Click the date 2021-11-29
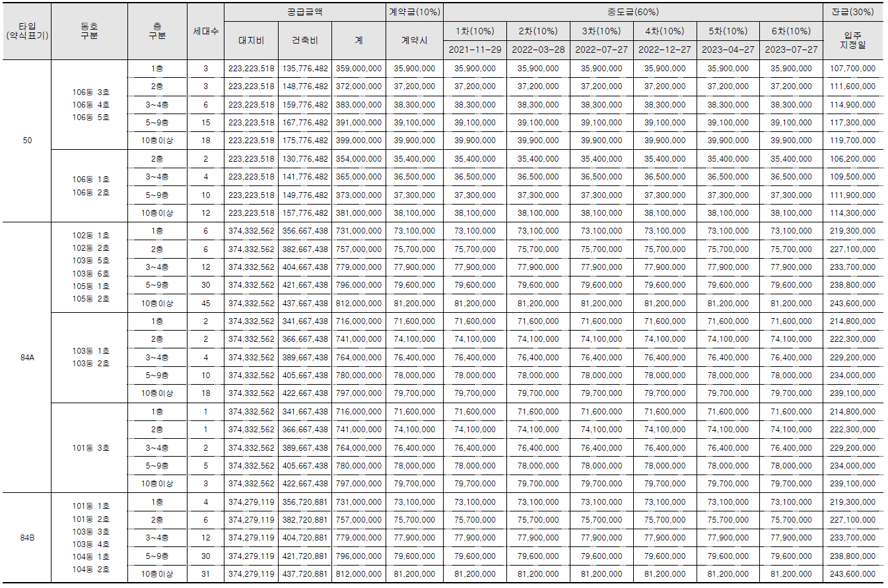 click(475, 50)
